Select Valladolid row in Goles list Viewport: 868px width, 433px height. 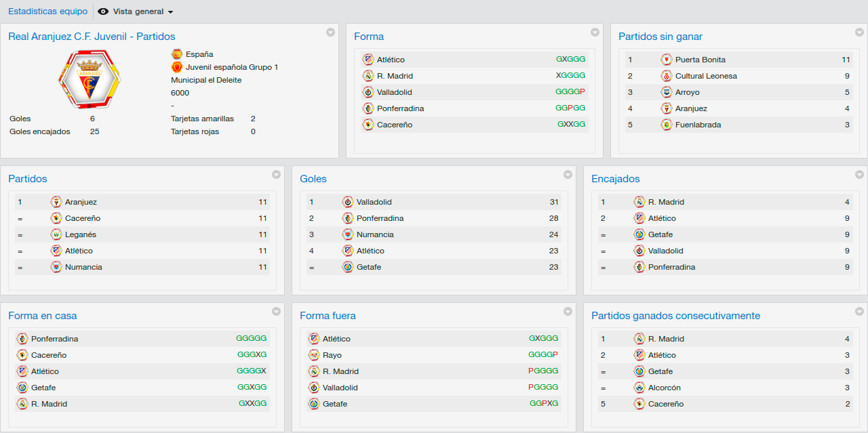click(x=434, y=202)
